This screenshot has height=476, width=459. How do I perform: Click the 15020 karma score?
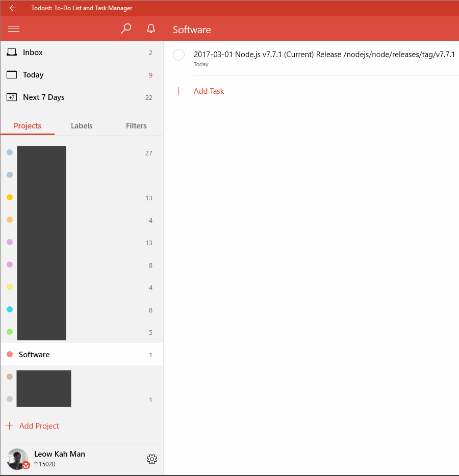(45, 464)
